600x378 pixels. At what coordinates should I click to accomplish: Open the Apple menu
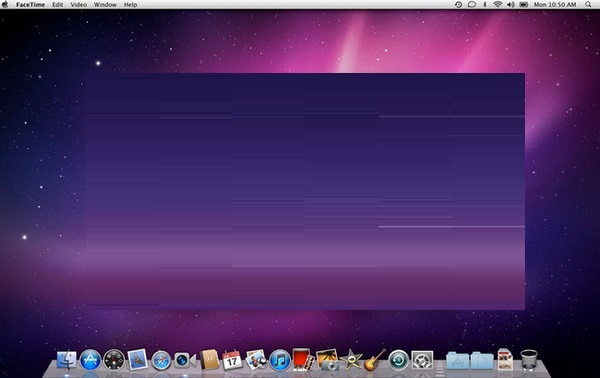coord(5,5)
